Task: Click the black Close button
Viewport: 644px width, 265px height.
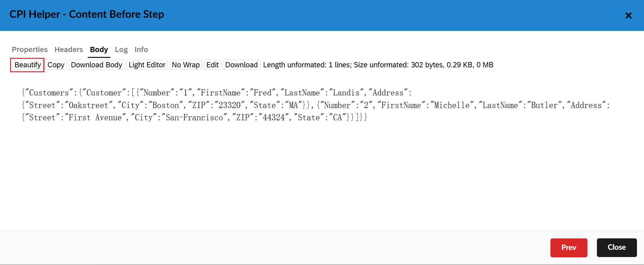Action: [x=616, y=248]
